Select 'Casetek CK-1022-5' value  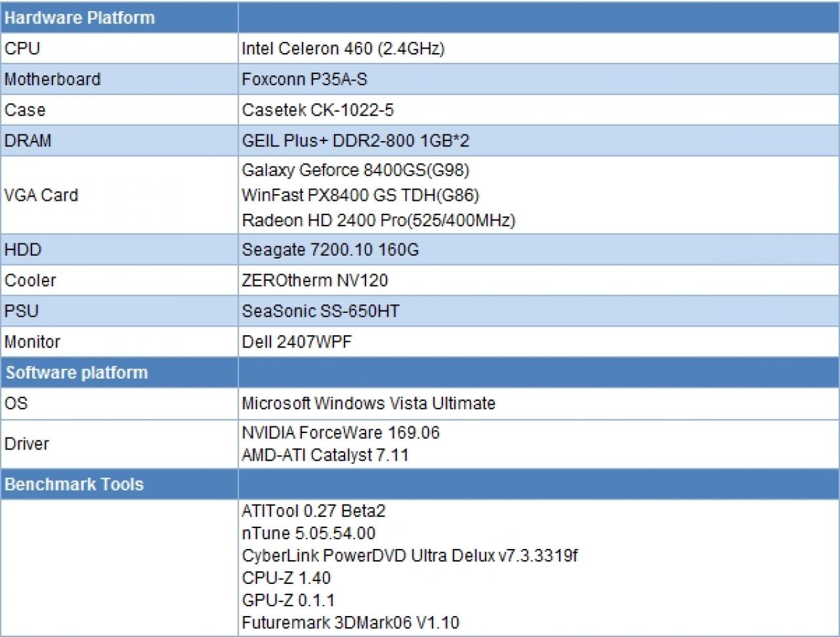[x=318, y=110]
